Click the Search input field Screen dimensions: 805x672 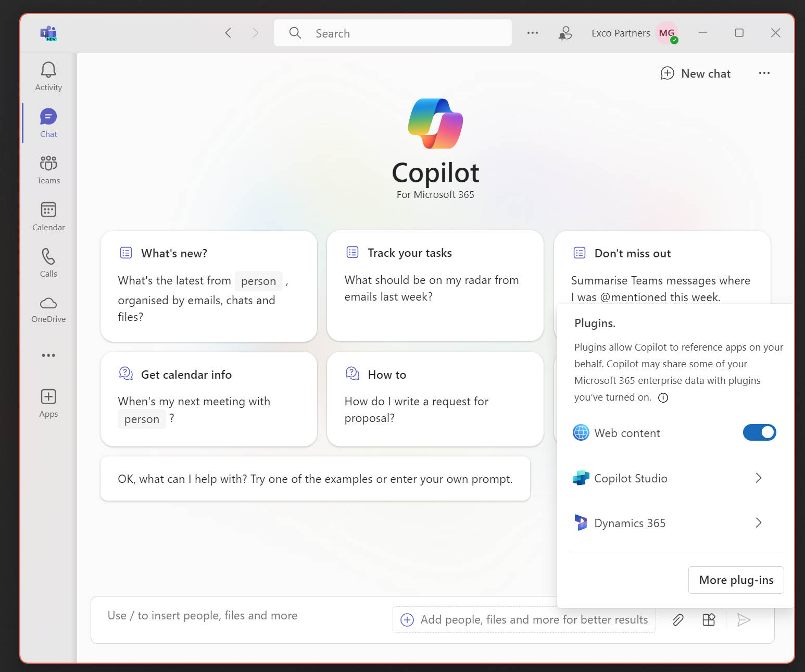point(393,33)
